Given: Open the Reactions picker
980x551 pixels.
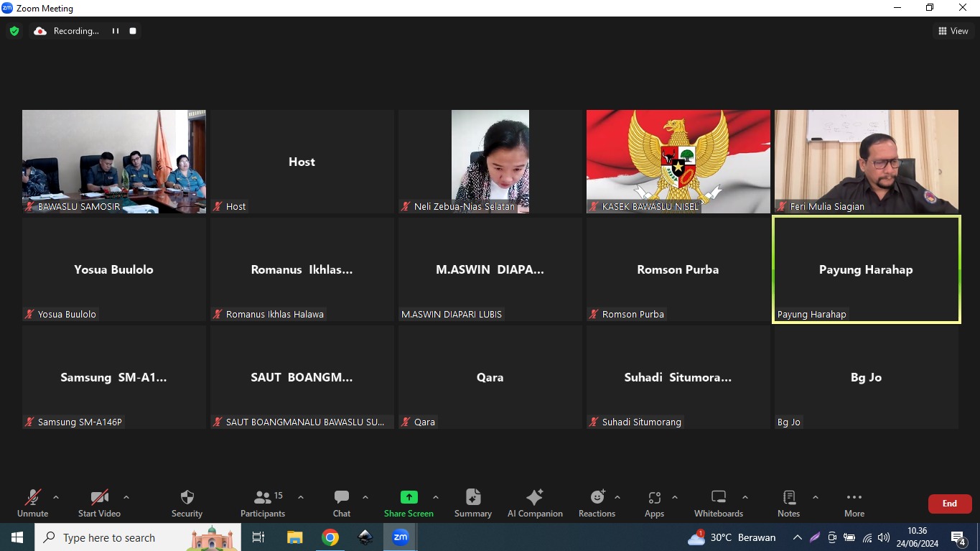Looking at the screenshot, I should click(x=597, y=503).
